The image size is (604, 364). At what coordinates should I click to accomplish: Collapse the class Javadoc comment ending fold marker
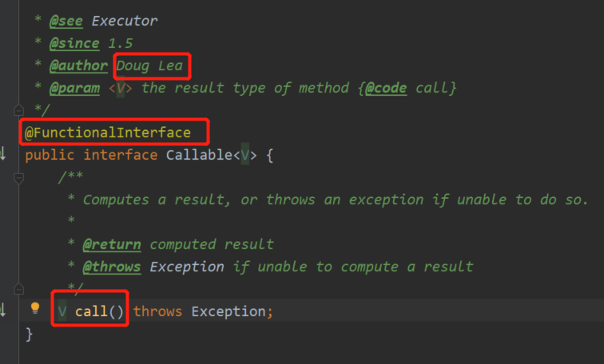(18, 110)
